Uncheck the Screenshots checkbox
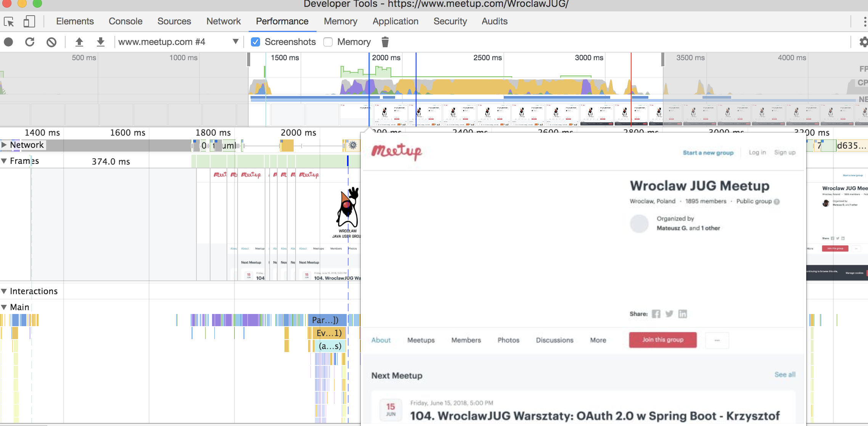This screenshot has height=426, width=868. coord(256,42)
